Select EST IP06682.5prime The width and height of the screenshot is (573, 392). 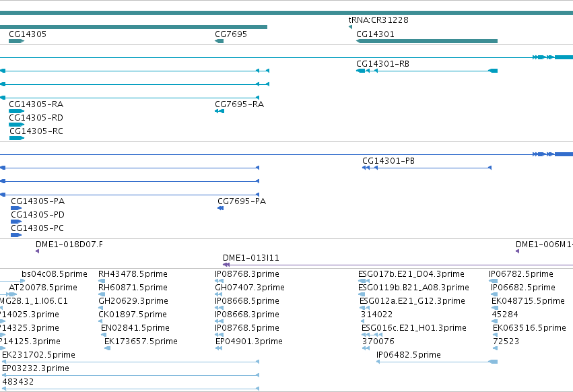(523, 288)
